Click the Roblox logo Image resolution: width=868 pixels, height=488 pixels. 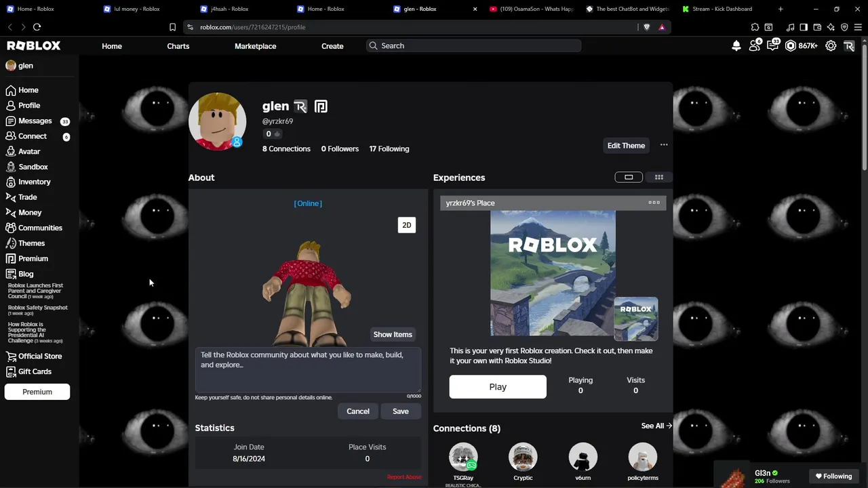(34, 45)
